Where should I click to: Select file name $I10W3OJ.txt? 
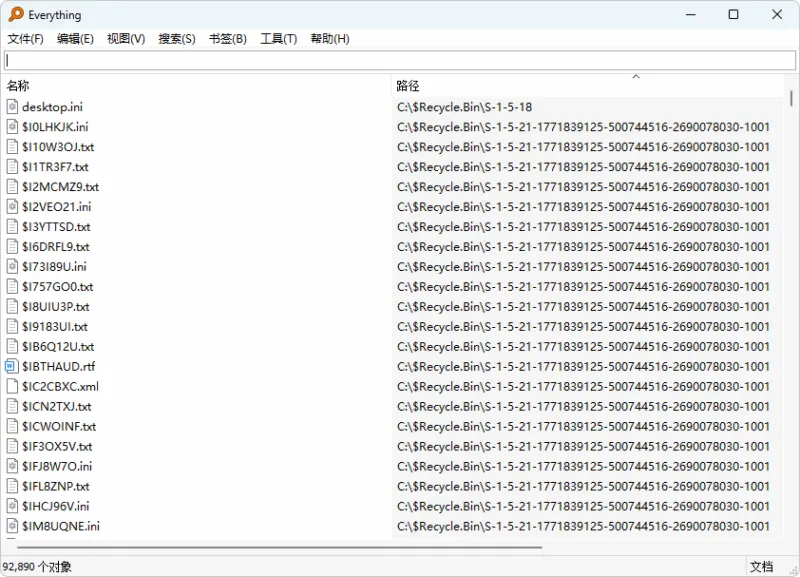point(58,147)
